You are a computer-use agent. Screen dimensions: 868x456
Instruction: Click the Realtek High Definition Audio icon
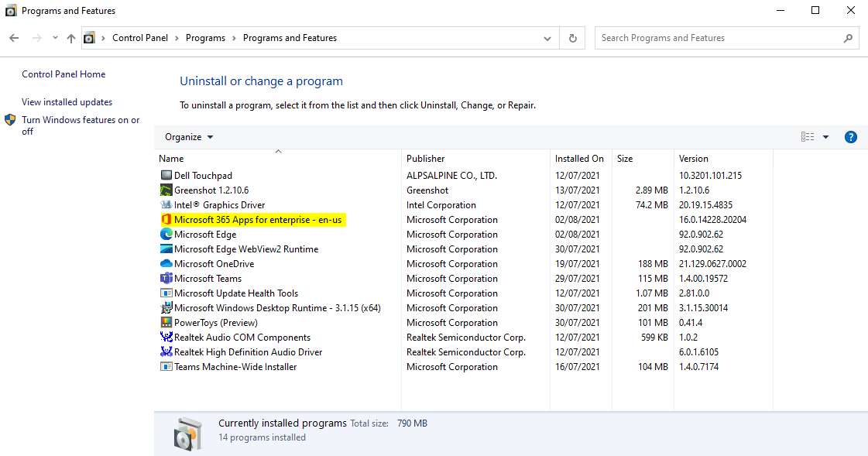click(166, 352)
